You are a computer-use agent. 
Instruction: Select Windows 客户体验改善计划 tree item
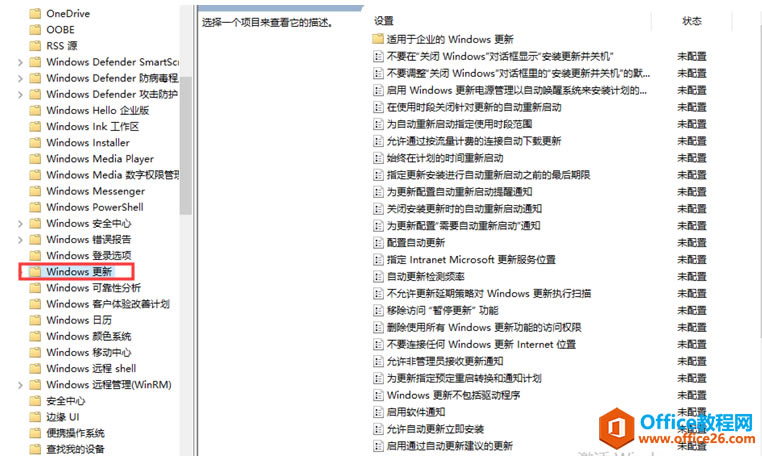108,304
